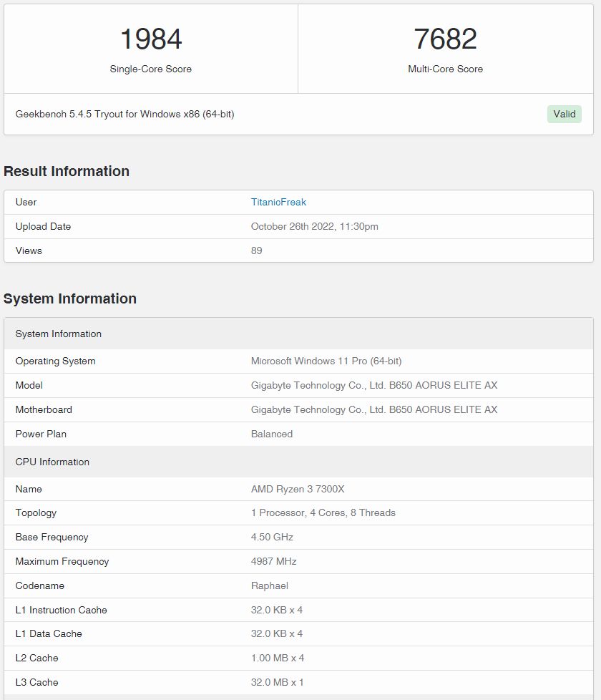The height and width of the screenshot is (700, 601).
Task: Click the User label in Result Information
Action: pyautogui.click(x=26, y=203)
